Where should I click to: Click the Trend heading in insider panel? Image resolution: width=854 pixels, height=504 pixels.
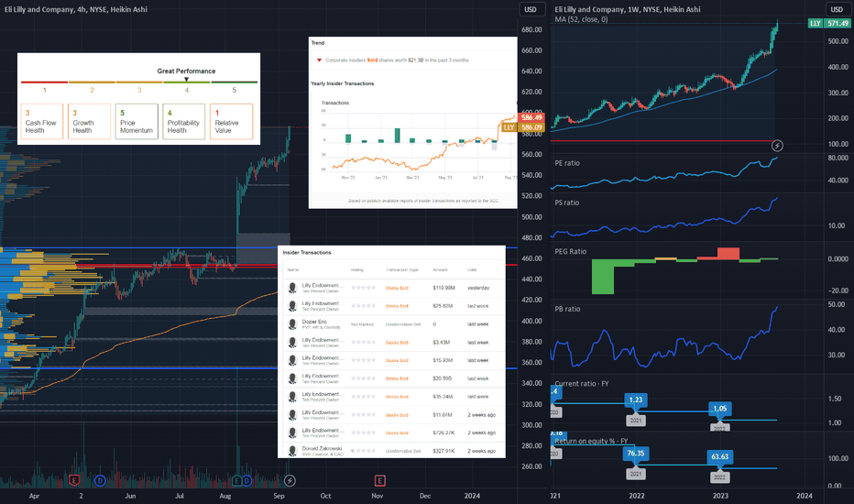318,42
